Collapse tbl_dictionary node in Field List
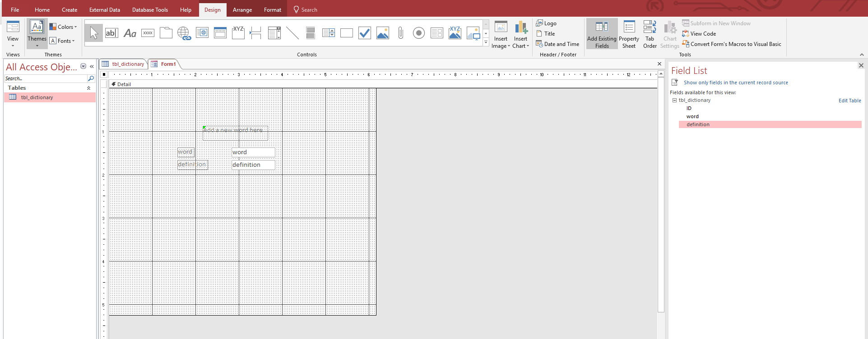 (674, 101)
